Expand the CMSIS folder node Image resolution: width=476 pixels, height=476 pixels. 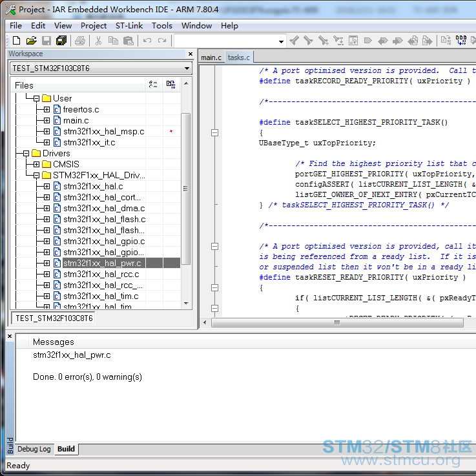point(36,164)
